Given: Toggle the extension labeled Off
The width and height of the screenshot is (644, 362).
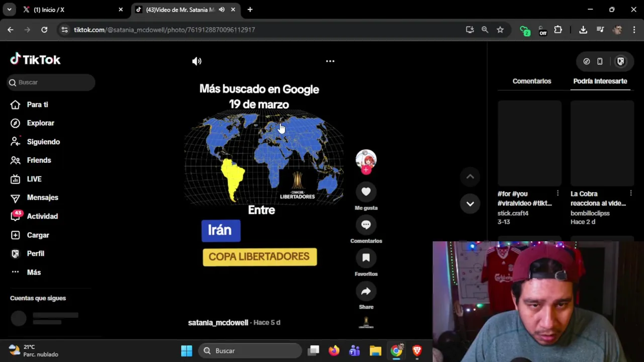Looking at the screenshot, I should tap(542, 30).
